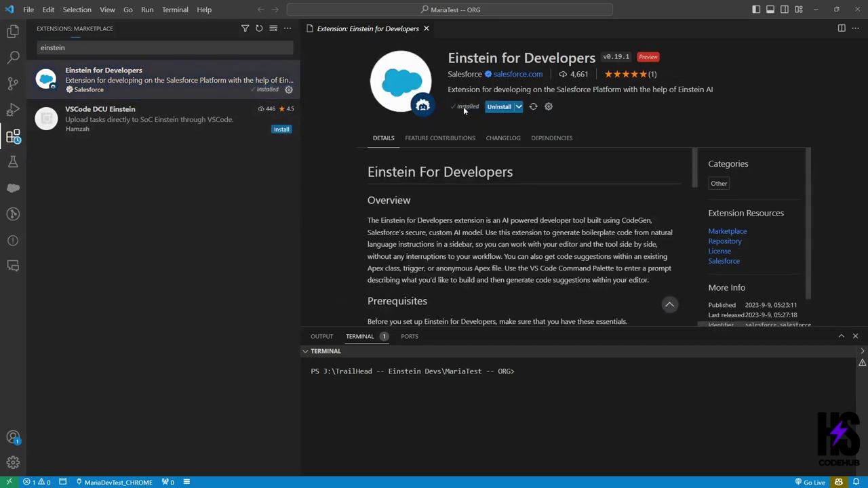This screenshot has width=868, height=488.
Task: Open the Repository resource link
Action: pyautogui.click(x=725, y=241)
